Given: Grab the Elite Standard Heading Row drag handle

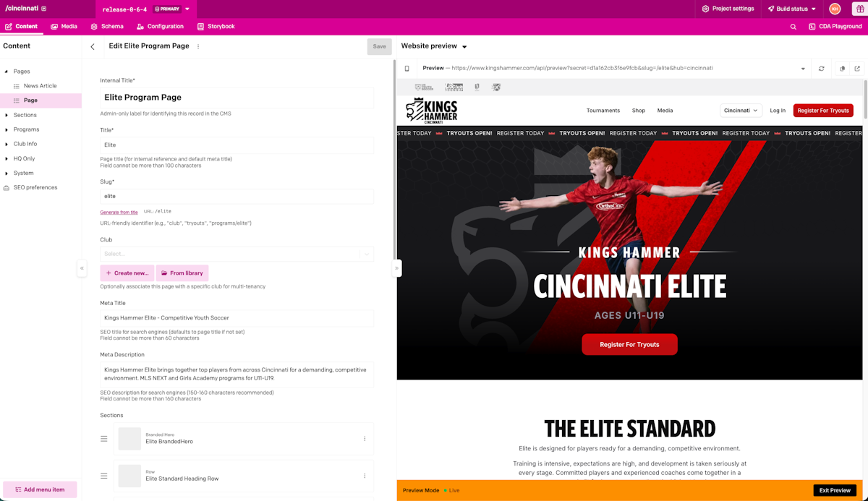Looking at the screenshot, I should point(104,476).
